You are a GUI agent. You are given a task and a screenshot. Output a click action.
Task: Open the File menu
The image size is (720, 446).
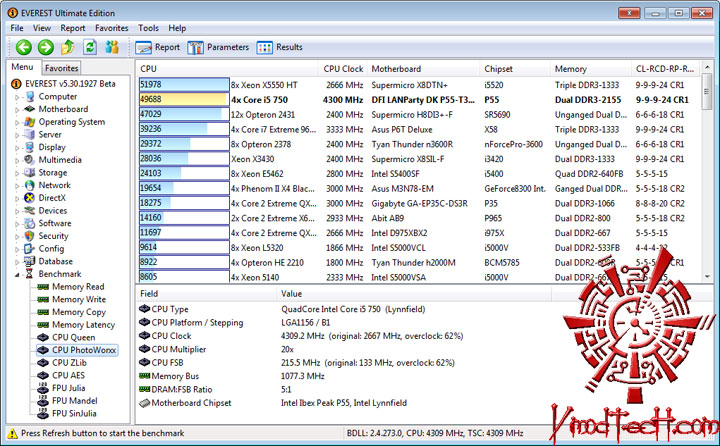(x=17, y=28)
